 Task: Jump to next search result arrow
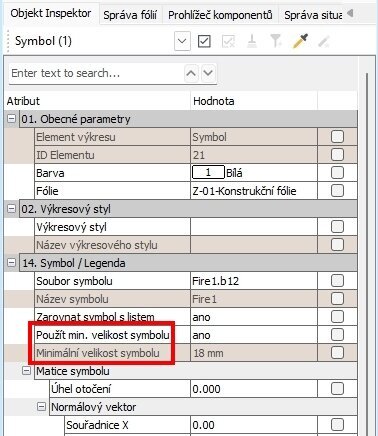(x=208, y=73)
